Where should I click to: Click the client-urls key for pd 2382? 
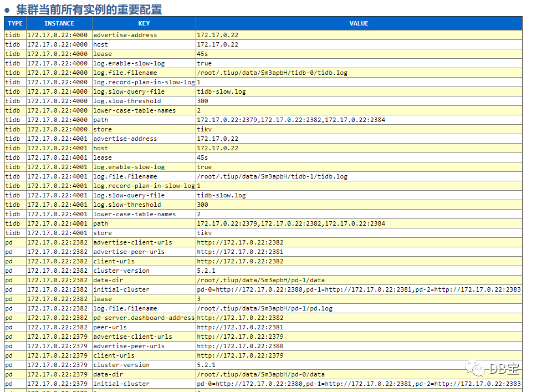(114, 261)
